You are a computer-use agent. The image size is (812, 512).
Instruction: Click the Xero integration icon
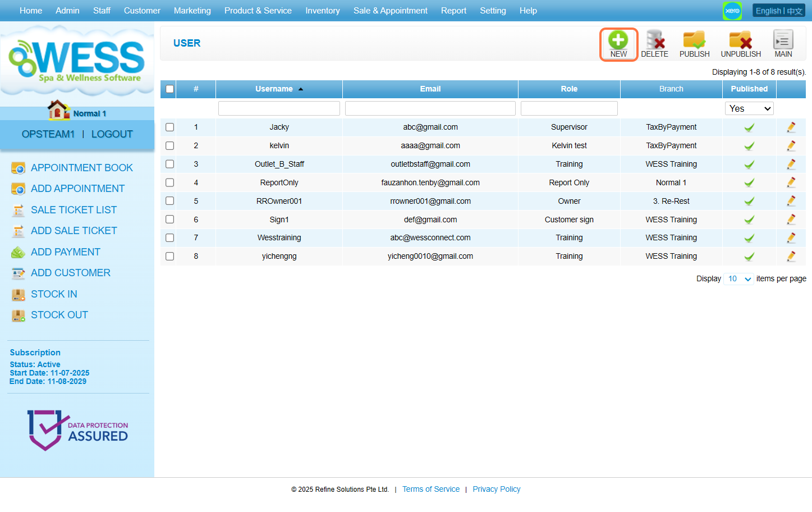click(x=732, y=11)
